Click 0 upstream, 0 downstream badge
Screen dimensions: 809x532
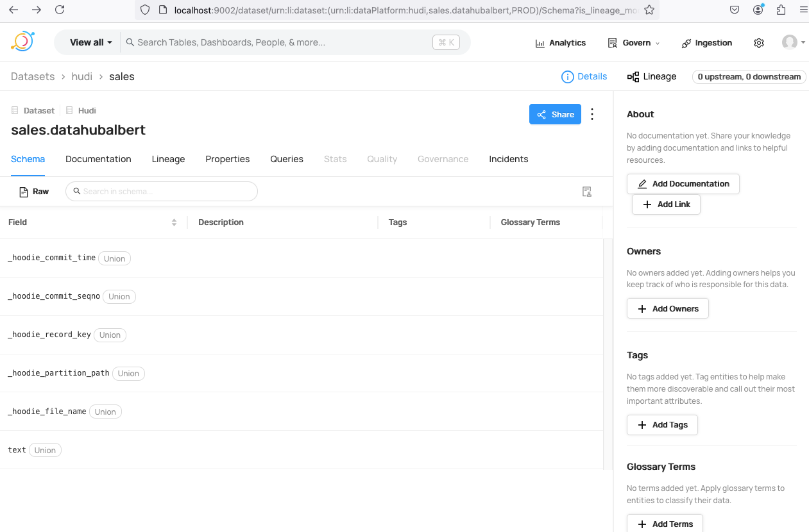749,77
